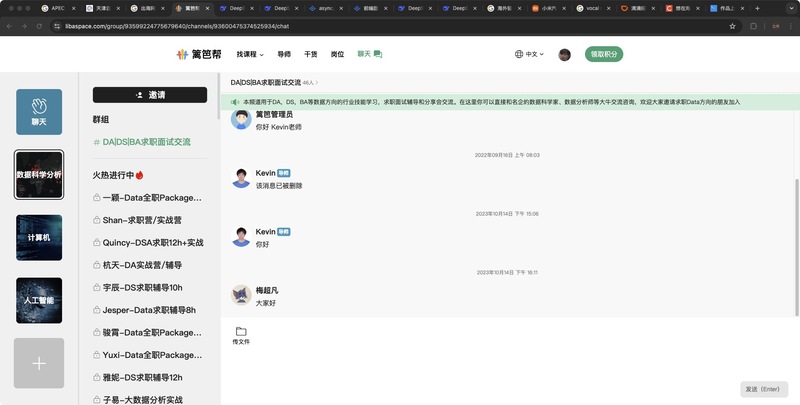The height and width of the screenshot is (405, 800).
Task: Click the channel list scrollbar
Action: tap(218, 97)
